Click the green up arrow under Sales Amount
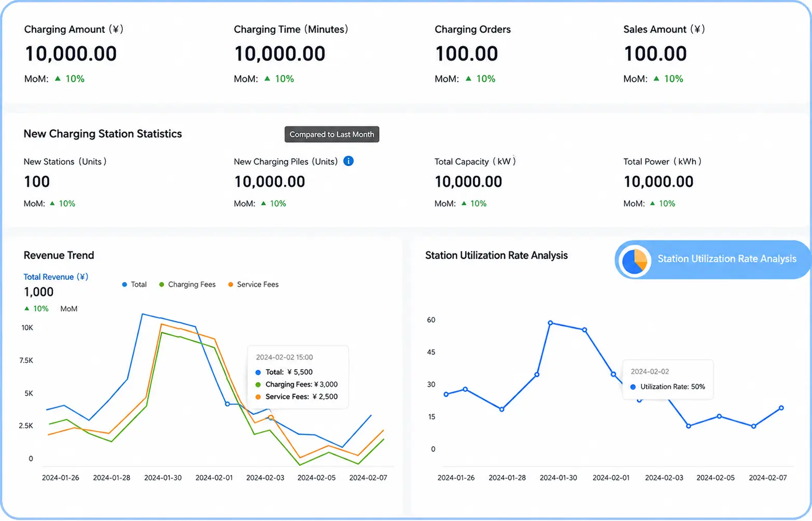This screenshot has width=812, height=521. 656,78
